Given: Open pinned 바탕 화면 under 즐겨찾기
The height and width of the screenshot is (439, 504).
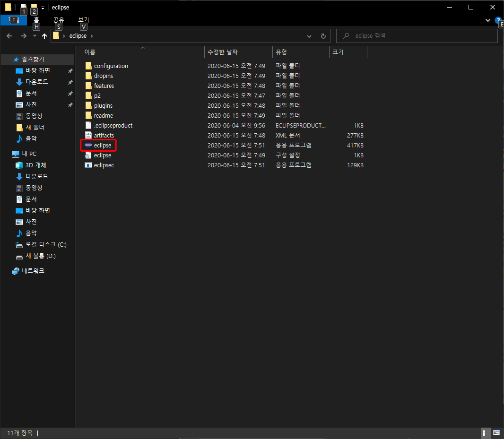Looking at the screenshot, I should tap(33, 71).
